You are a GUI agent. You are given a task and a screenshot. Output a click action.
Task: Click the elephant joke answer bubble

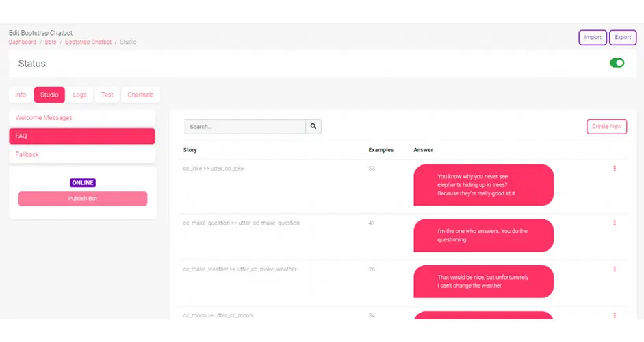tap(483, 185)
